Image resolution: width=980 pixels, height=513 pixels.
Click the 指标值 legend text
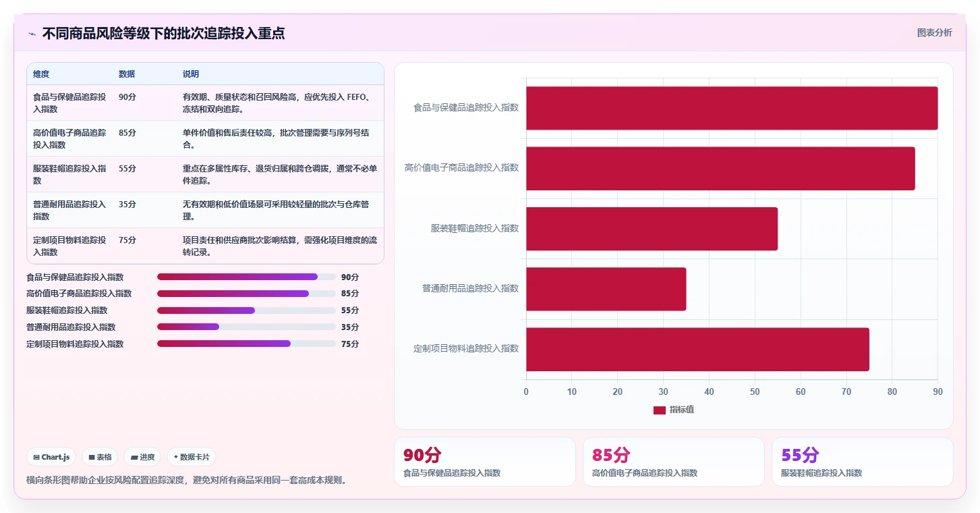pyautogui.click(x=682, y=410)
